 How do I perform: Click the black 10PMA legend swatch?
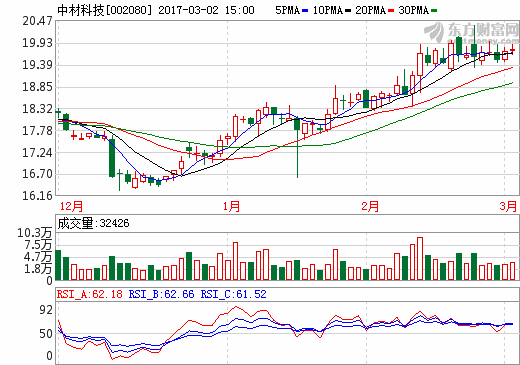348,11
